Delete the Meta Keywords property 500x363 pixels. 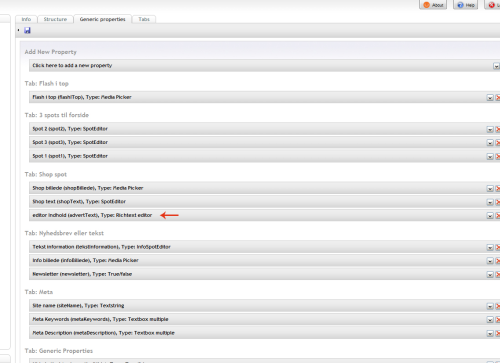(x=498, y=320)
